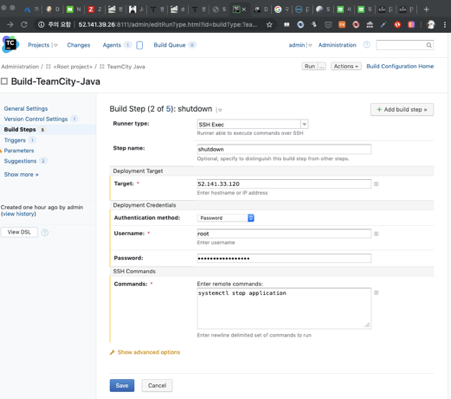Click the build configuration icon beside Build-TeamCity-Java
451x399 pixels.
point(4,81)
